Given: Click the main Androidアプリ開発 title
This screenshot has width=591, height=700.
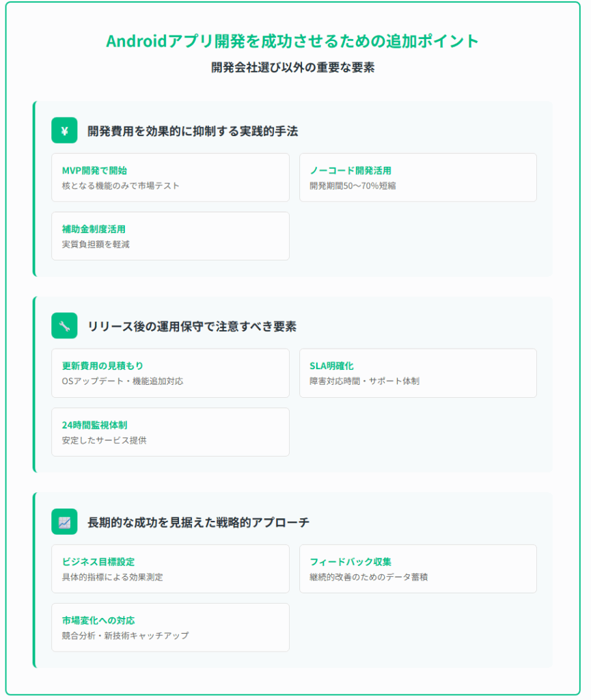Looking at the screenshot, I should point(292,41).
